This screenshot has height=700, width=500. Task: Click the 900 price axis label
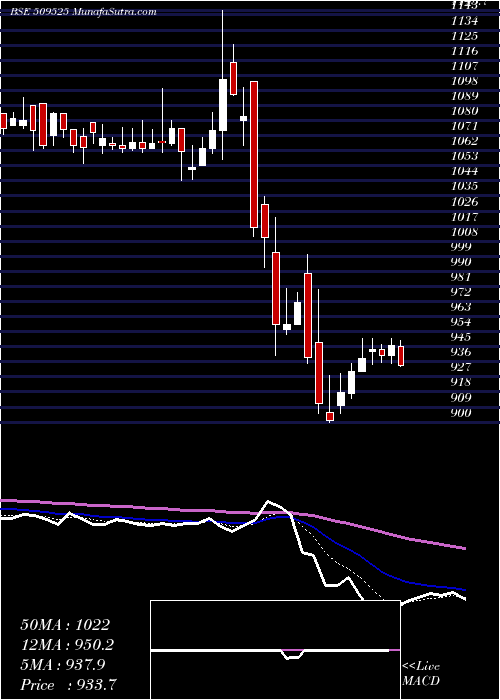pos(462,413)
